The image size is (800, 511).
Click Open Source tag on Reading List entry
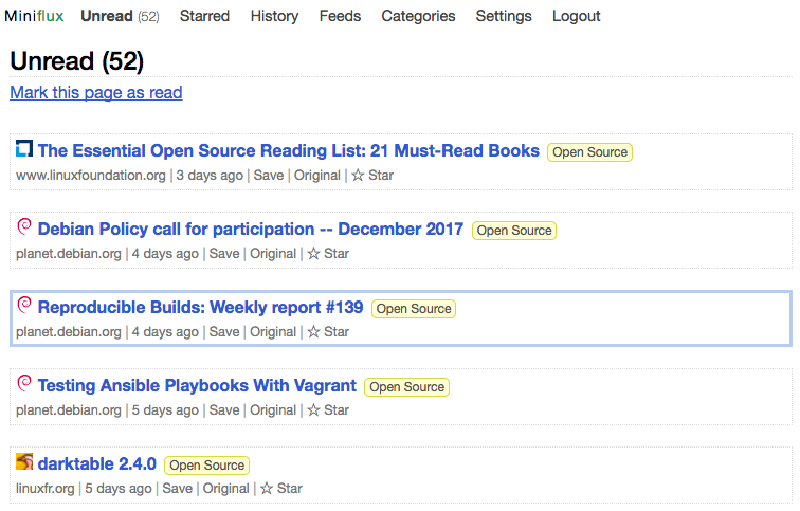(x=590, y=152)
